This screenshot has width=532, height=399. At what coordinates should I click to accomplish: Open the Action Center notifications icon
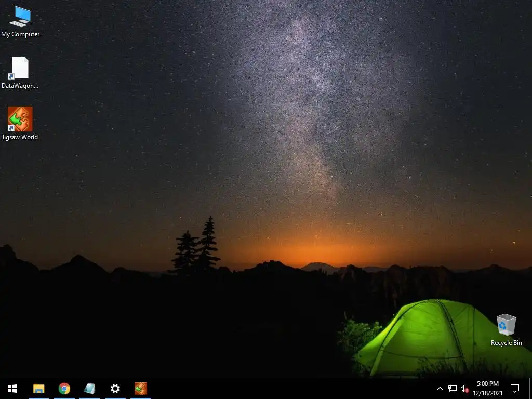click(x=515, y=389)
